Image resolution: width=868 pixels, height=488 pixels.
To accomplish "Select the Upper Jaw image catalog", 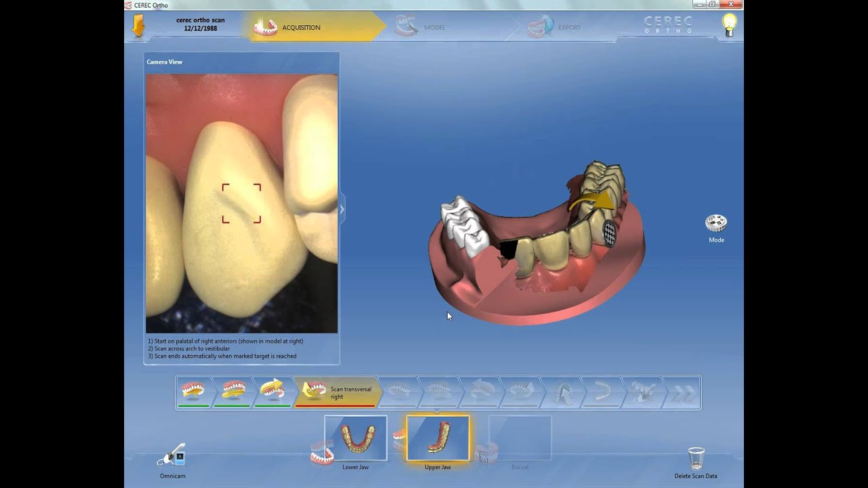I will [437, 438].
